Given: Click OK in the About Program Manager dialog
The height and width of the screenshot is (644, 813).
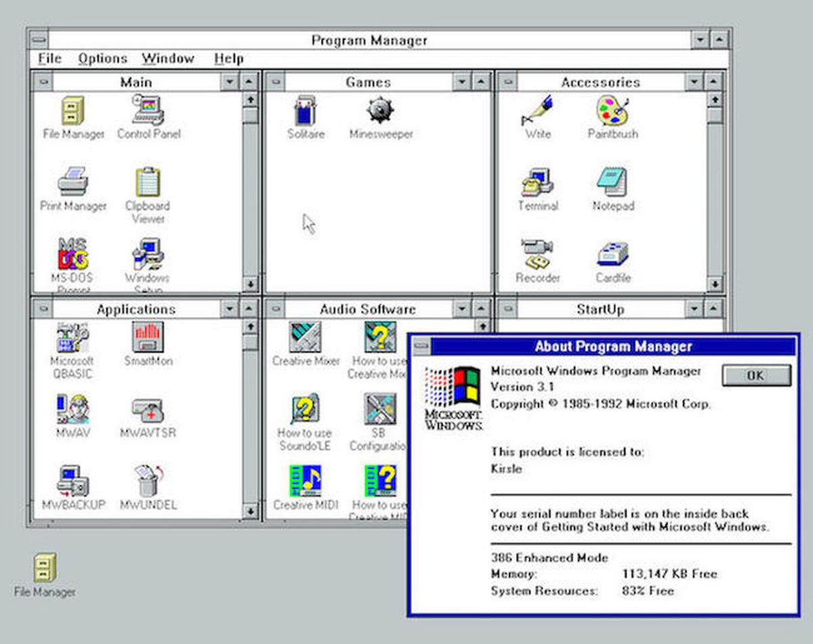Looking at the screenshot, I should tap(756, 376).
